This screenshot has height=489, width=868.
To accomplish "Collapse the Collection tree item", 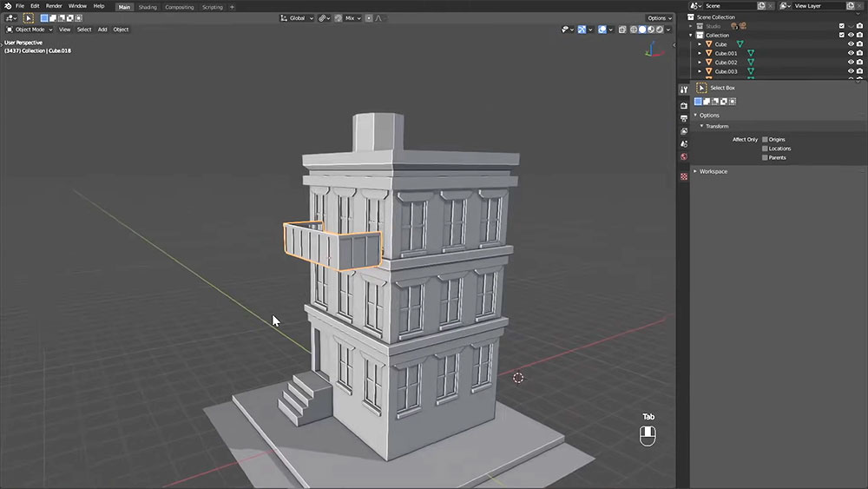I will 691,35.
